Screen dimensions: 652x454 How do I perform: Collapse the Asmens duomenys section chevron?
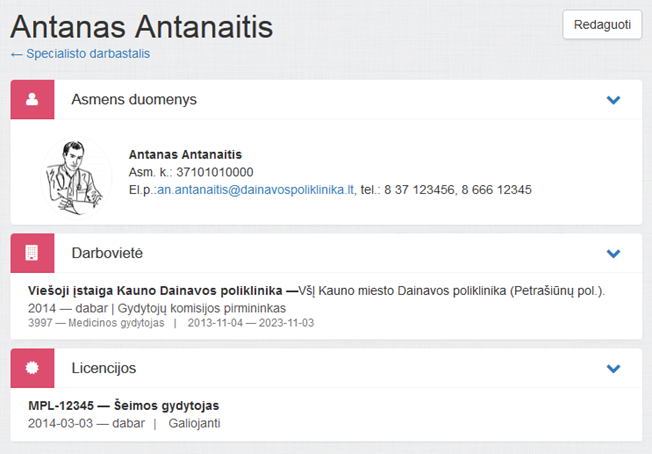pyautogui.click(x=613, y=100)
